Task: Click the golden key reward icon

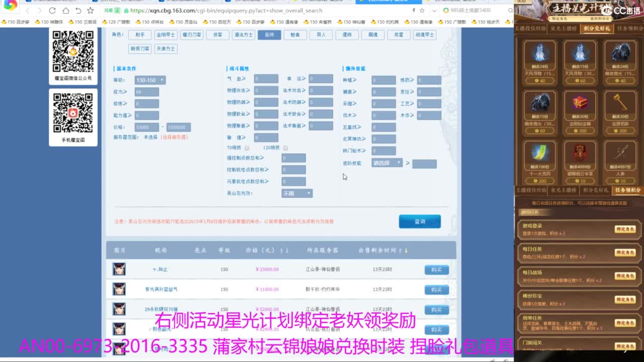Action: [620, 104]
